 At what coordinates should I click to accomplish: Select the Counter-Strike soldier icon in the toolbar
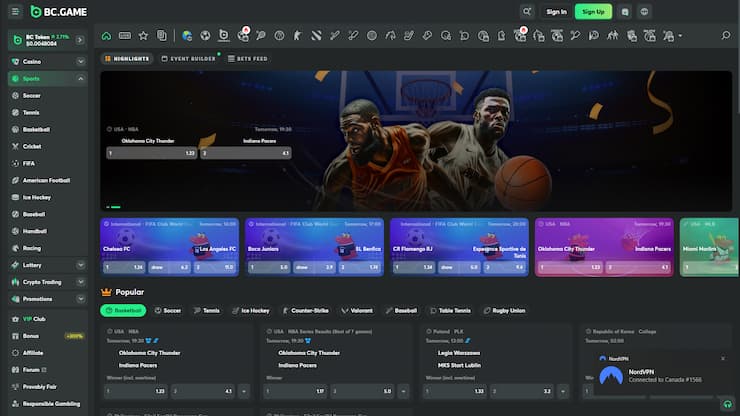point(298,36)
